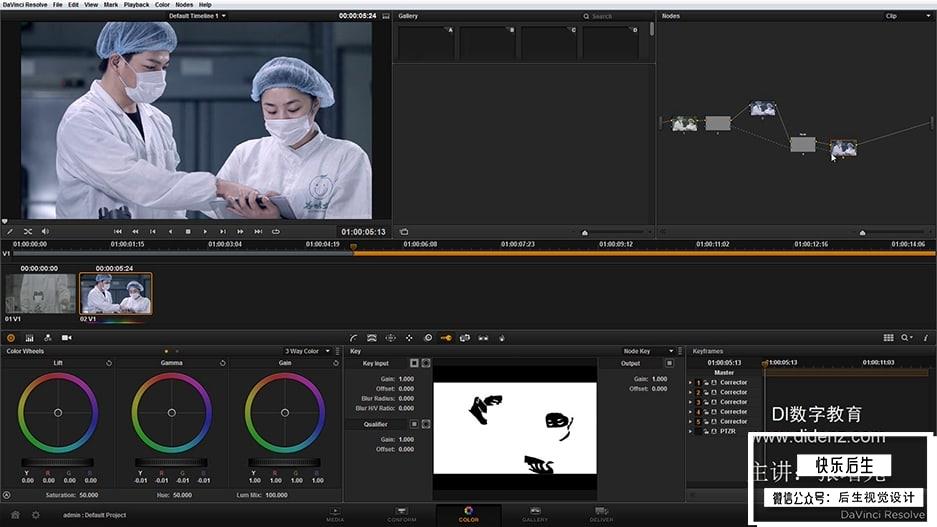Reset the Lift color wheel
This screenshot has width=937, height=527.
point(108,363)
